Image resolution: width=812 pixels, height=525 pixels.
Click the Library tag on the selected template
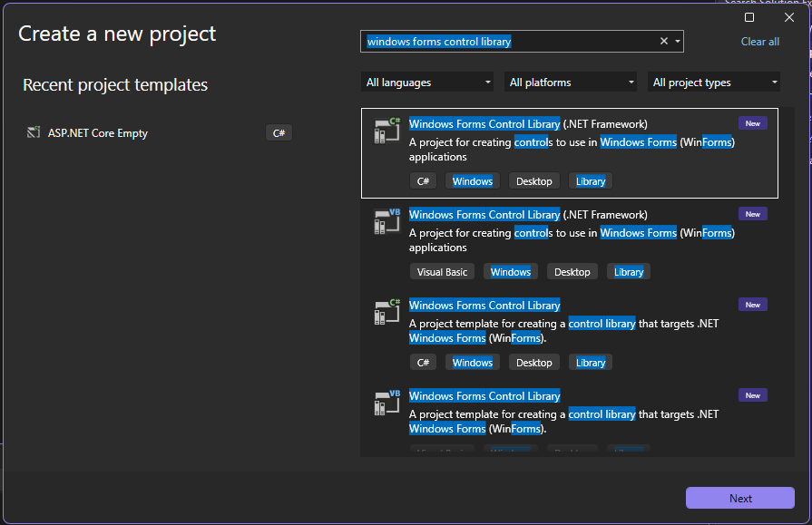[590, 180]
